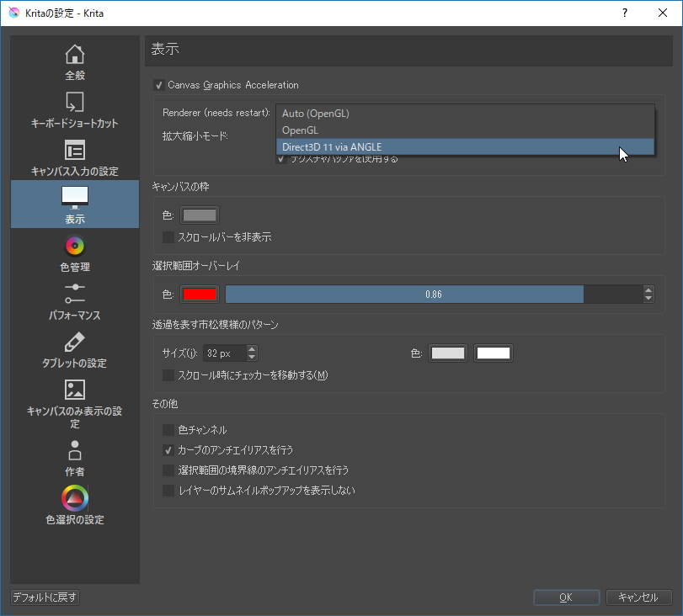Toggle カーブのアンチエイリアスを行う checkbox
683x616 pixels.
[168, 450]
